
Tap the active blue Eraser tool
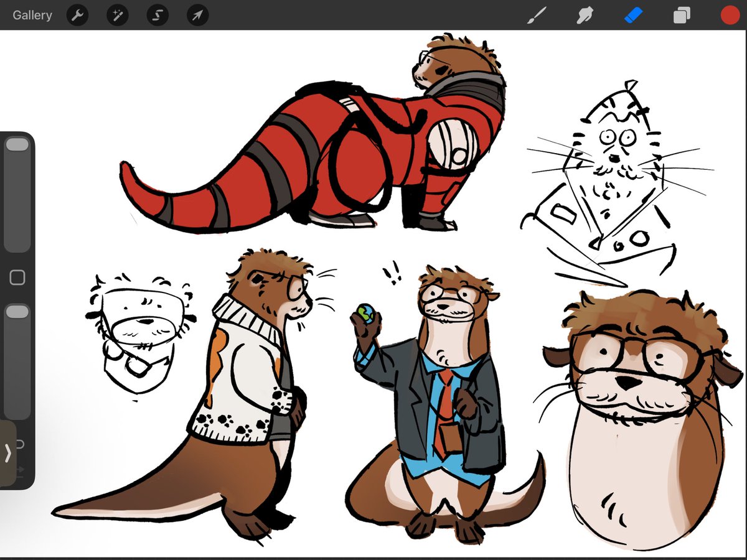(x=633, y=15)
